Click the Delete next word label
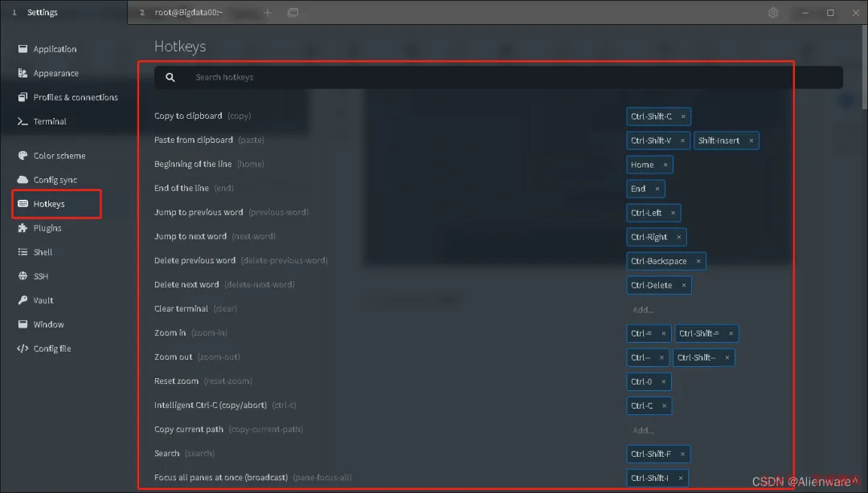Viewport: 868px width, 493px height. coord(186,284)
